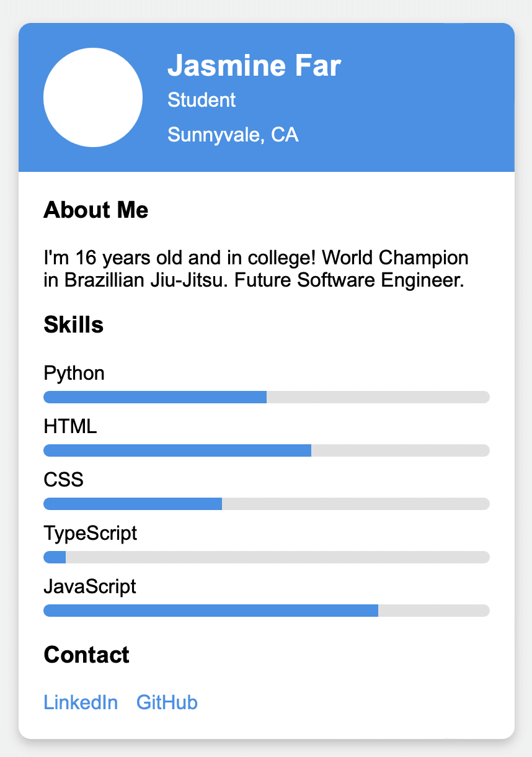This screenshot has width=532, height=757.
Task: Click the TypeScript skill label
Action: [90, 534]
